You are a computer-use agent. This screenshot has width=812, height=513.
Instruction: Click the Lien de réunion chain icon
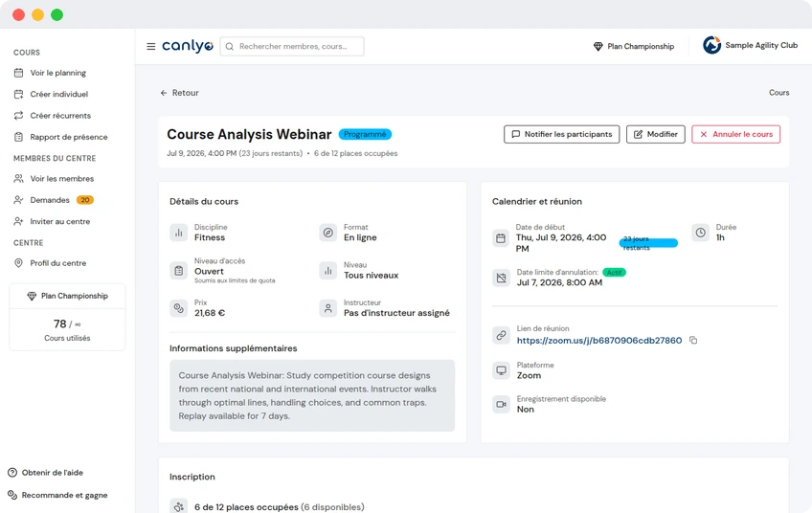click(501, 335)
